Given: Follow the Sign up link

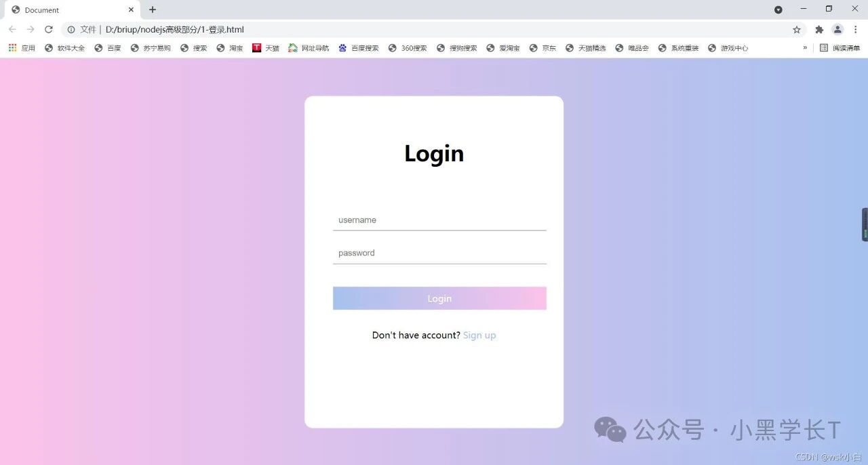Looking at the screenshot, I should (x=479, y=336).
